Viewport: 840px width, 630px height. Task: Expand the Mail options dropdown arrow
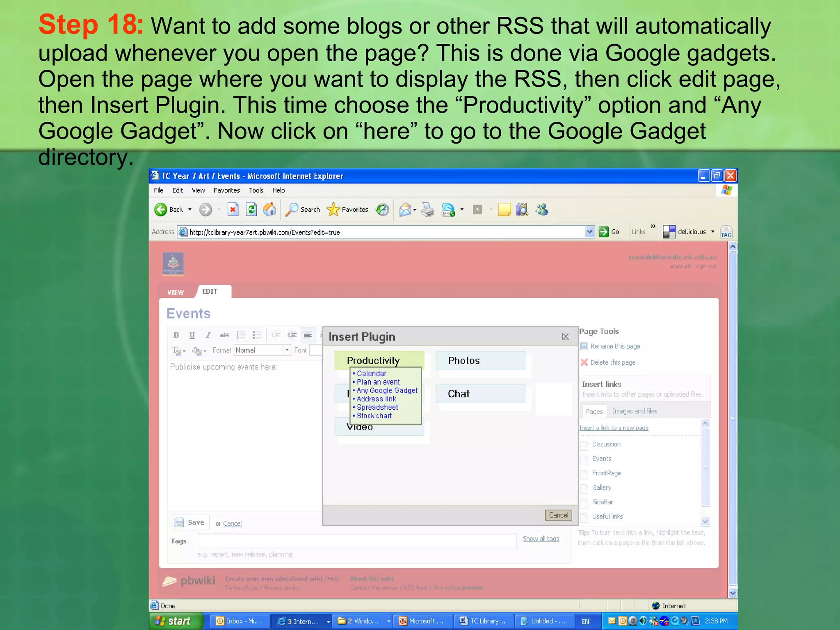[x=415, y=210]
